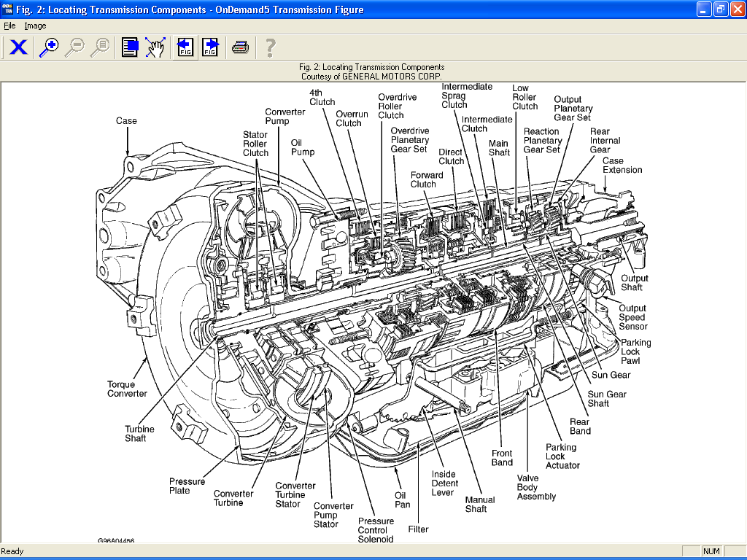Close the figure with the blue X icon
Viewport: 747px width, 560px height.
pyautogui.click(x=18, y=47)
